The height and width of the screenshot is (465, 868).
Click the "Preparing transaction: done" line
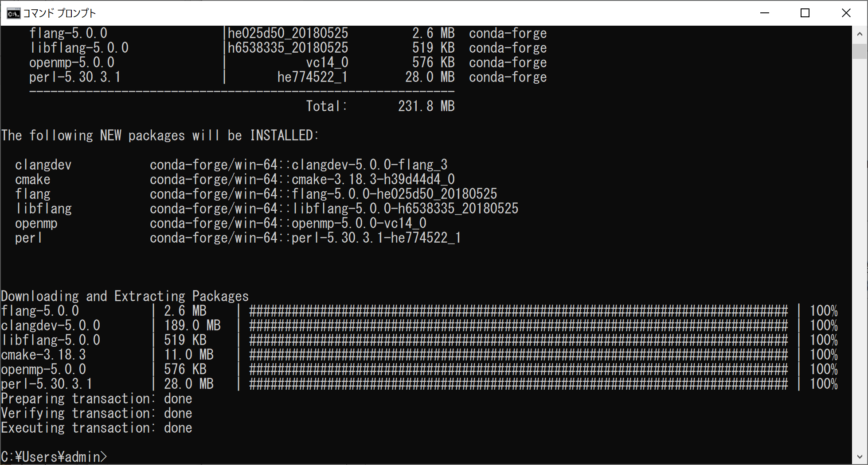(97, 399)
